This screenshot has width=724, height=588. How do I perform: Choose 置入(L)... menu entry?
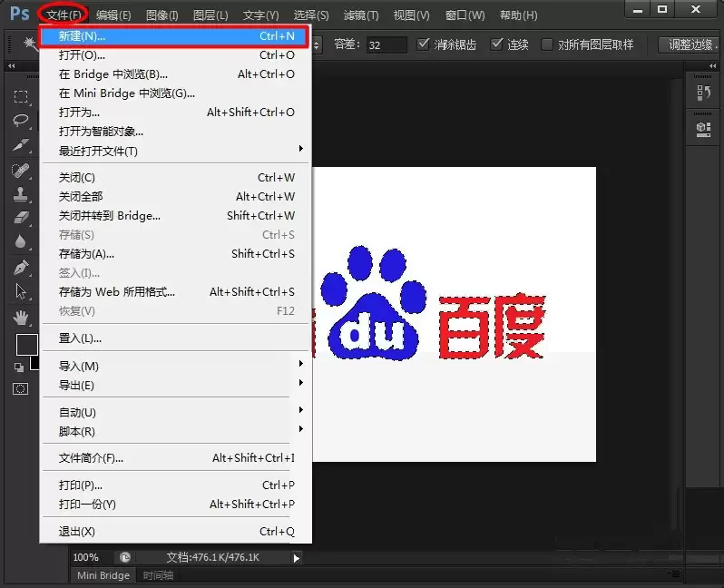tap(176, 338)
